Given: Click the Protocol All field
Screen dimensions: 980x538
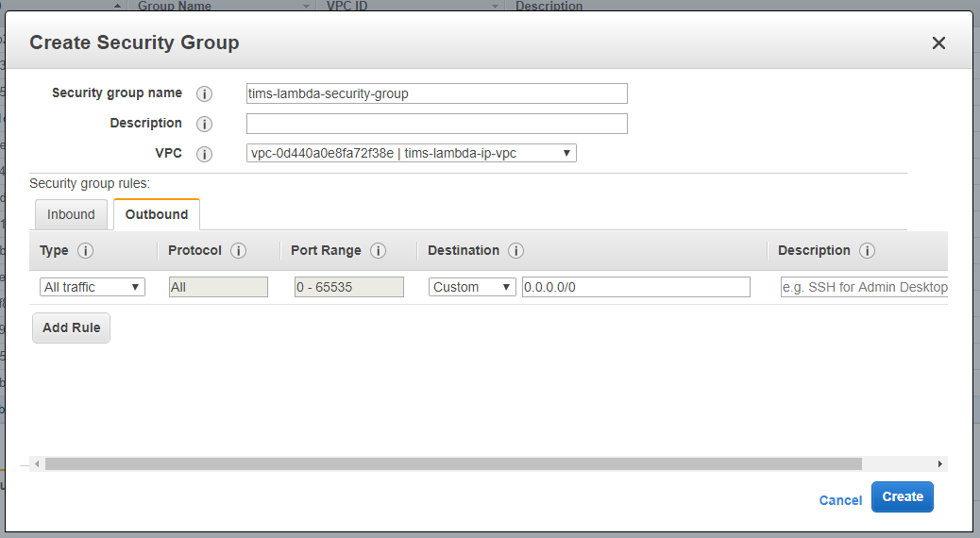Looking at the screenshot, I should 218,287.
